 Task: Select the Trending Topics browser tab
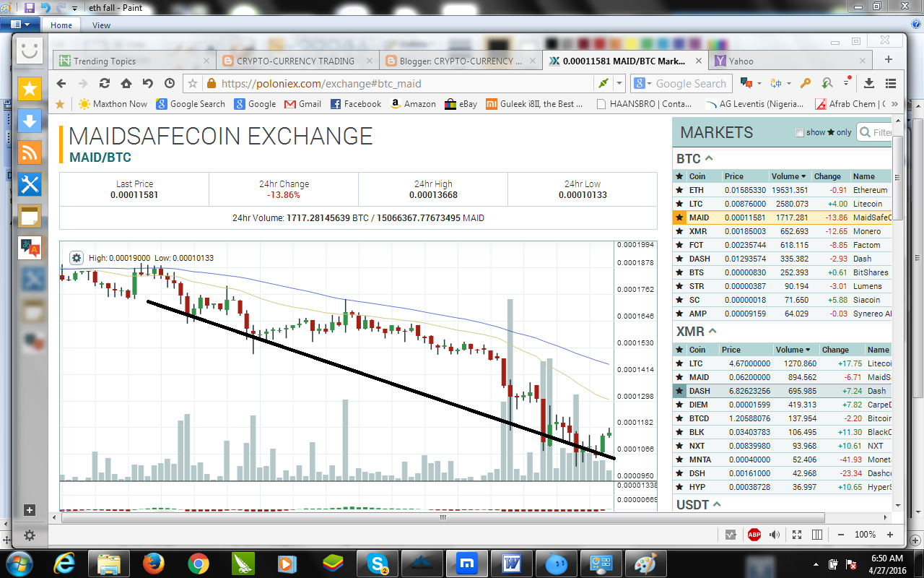tap(135, 61)
